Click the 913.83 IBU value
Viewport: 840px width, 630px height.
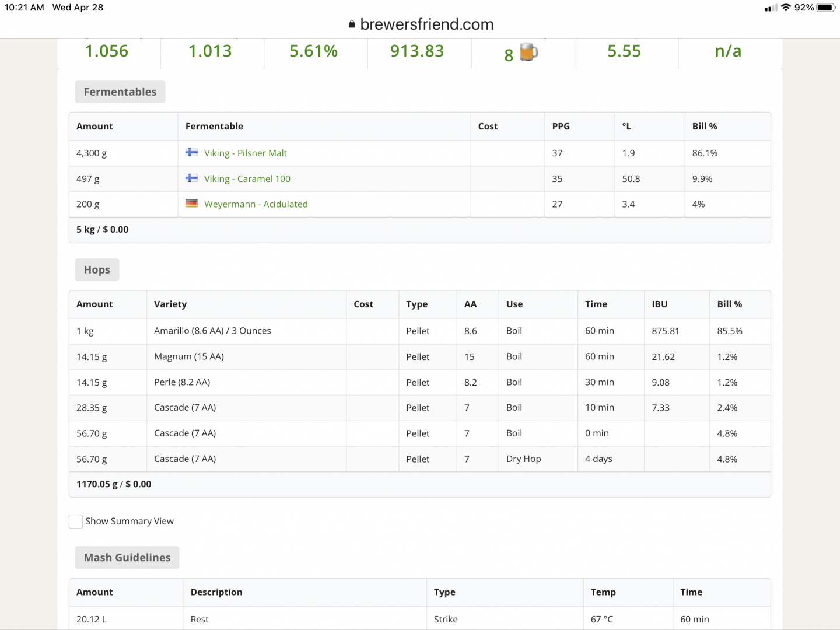[x=417, y=51]
